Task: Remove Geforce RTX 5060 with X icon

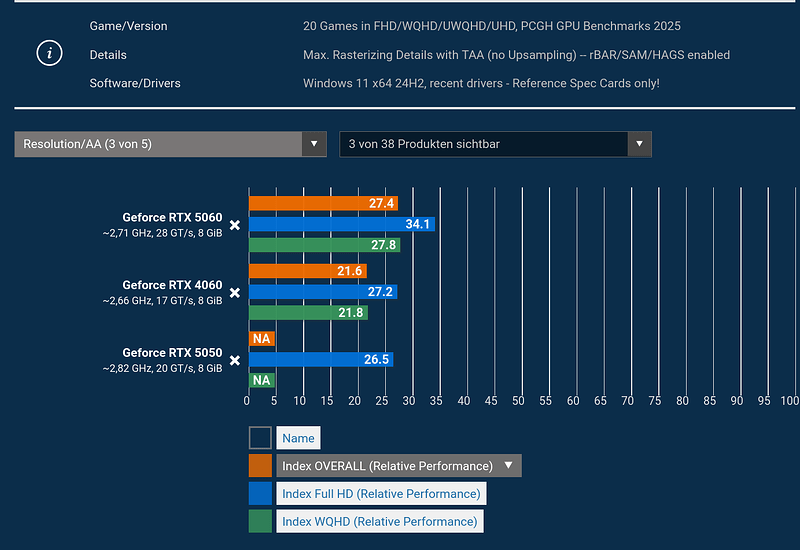Action: coord(235,225)
